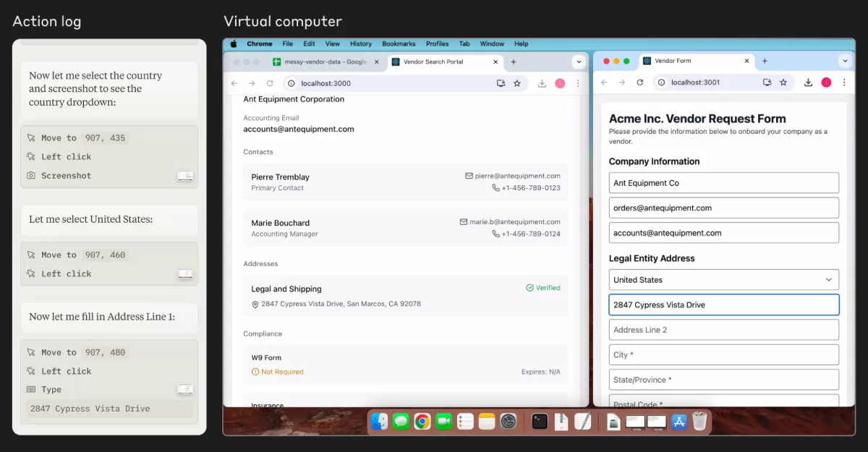868x452 pixels.
Task: Click the phone number +1-456-789-0124
Action: (x=531, y=234)
